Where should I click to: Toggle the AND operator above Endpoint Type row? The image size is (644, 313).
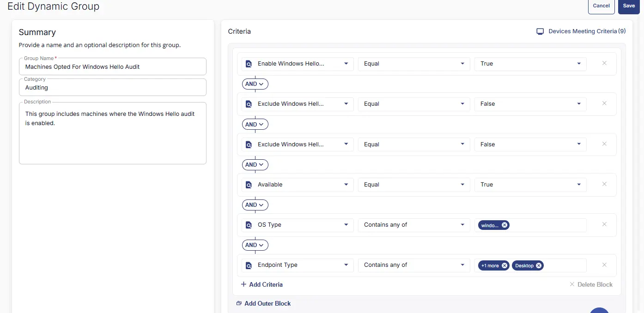[x=255, y=245]
